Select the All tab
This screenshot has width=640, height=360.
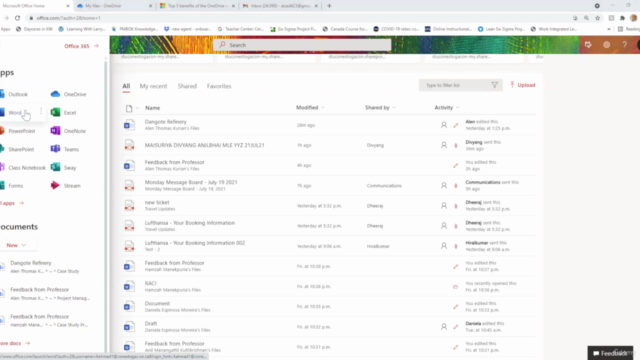tap(126, 86)
